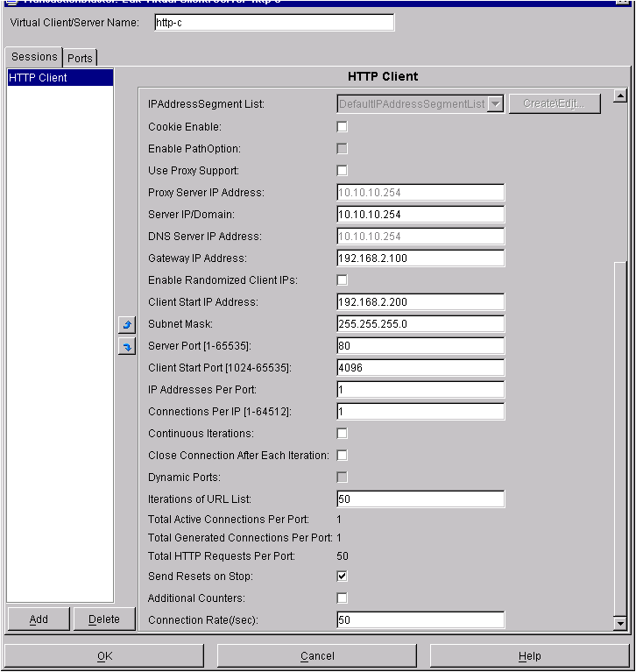
Task: Click the scrollbar up arrow
Action: 620,95
